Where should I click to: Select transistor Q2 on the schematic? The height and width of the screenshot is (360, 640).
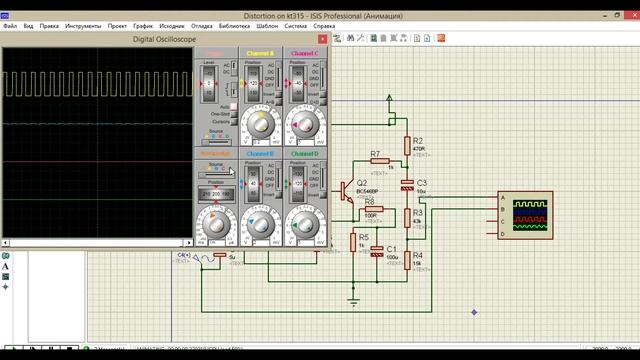tap(347, 192)
